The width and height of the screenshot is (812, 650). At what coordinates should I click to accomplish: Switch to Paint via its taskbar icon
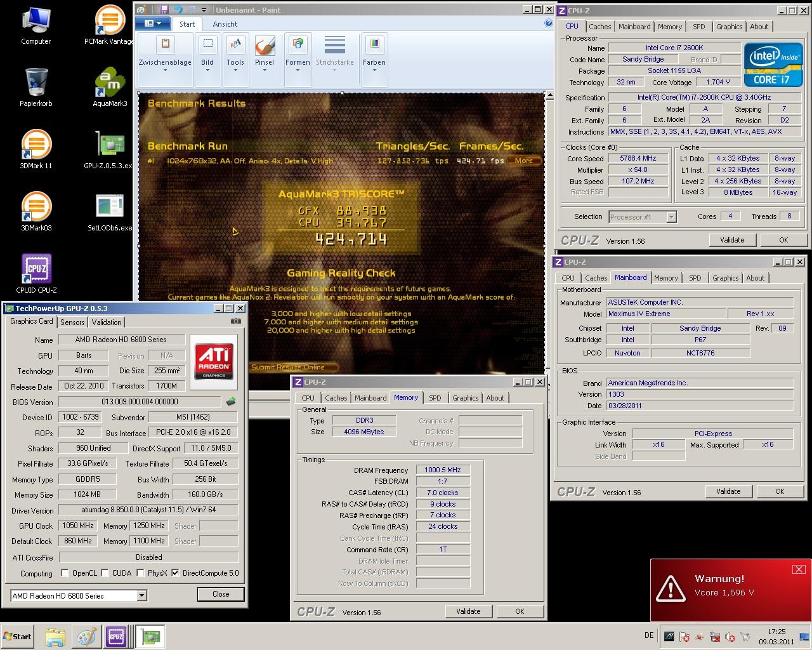(x=86, y=637)
